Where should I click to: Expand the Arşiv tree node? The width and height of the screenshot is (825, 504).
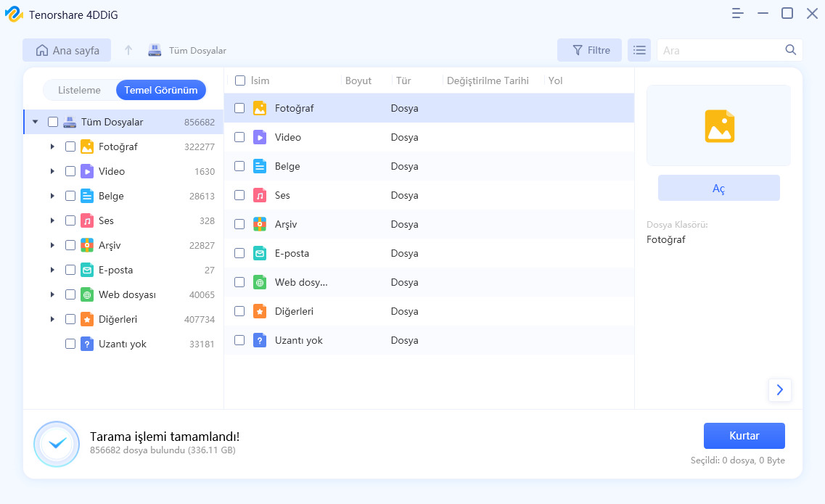(x=52, y=245)
